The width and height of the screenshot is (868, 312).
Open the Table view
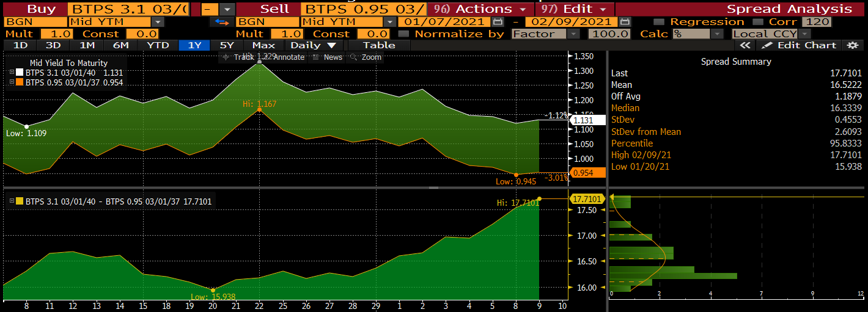coord(379,45)
